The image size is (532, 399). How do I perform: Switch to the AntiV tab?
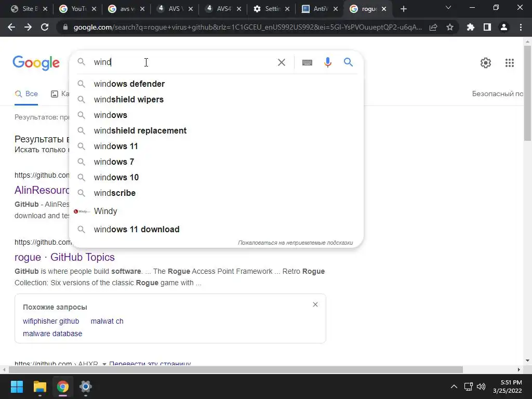click(320, 9)
